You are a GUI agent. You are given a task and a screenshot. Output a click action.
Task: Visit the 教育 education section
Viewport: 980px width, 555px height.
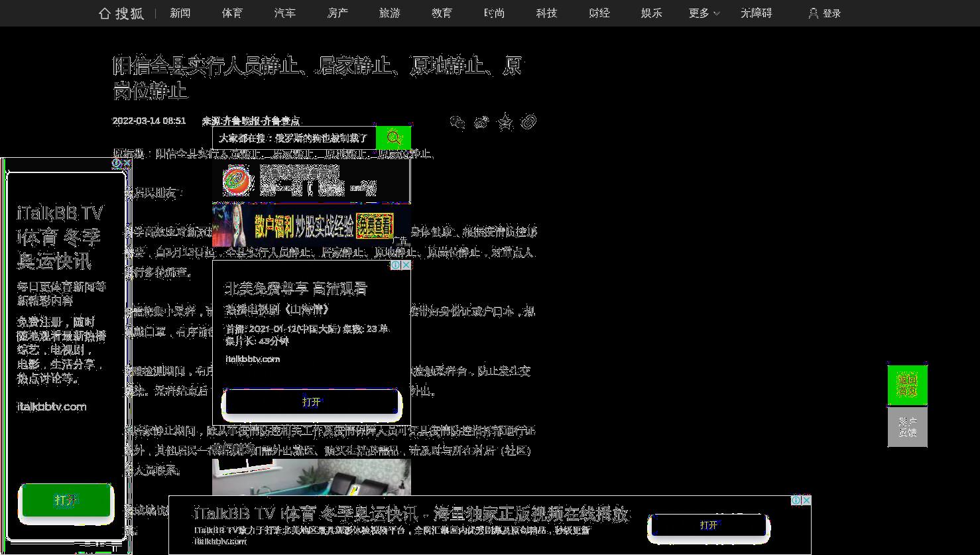pyautogui.click(x=442, y=13)
